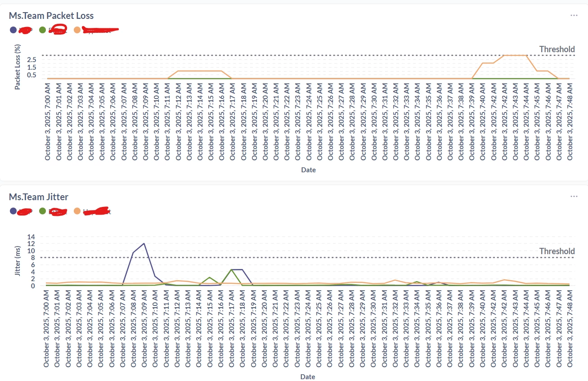The height and width of the screenshot is (381, 588).
Task: Open the Ms.Team Packet Loss card menu
Action: pyautogui.click(x=574, y=15)
